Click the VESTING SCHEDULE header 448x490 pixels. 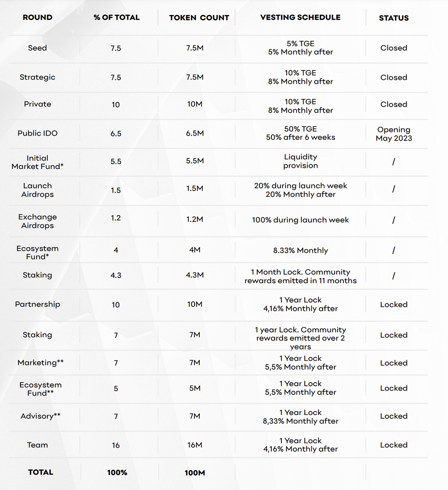pyautogui.click(x=300, y=18)
